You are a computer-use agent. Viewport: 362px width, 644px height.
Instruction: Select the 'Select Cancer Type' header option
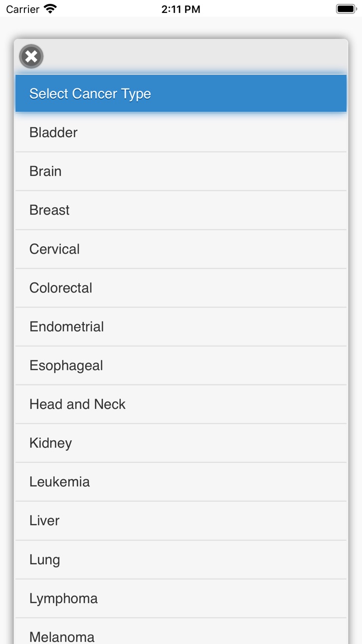(x=181, y=93)
